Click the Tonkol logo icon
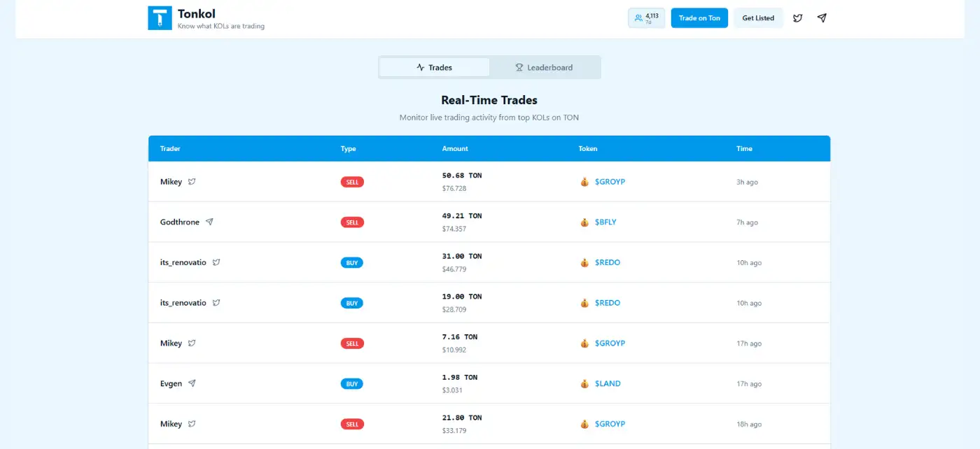980x449 pixels. 160,18
